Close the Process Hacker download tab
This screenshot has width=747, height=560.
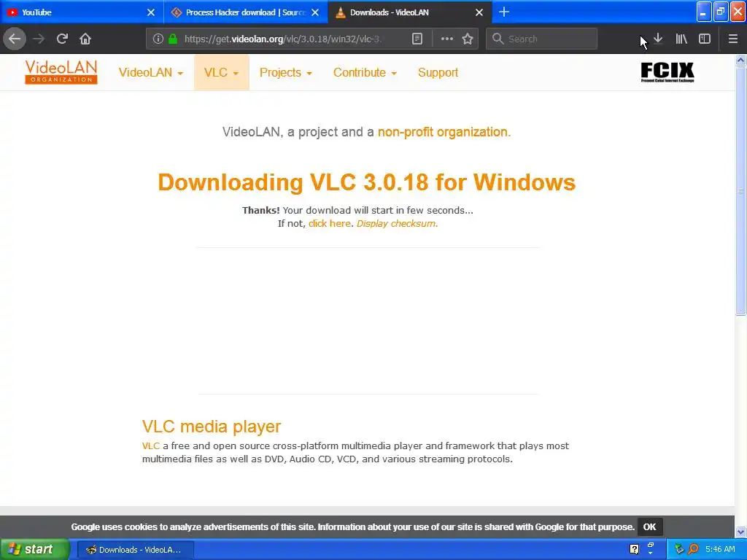coord(315,12)
